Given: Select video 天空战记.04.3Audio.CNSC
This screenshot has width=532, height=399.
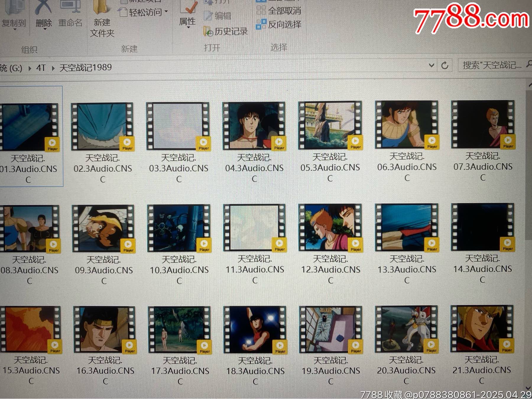Looking at the screenshot, I should pyautogui.click(x=254, y=142).
